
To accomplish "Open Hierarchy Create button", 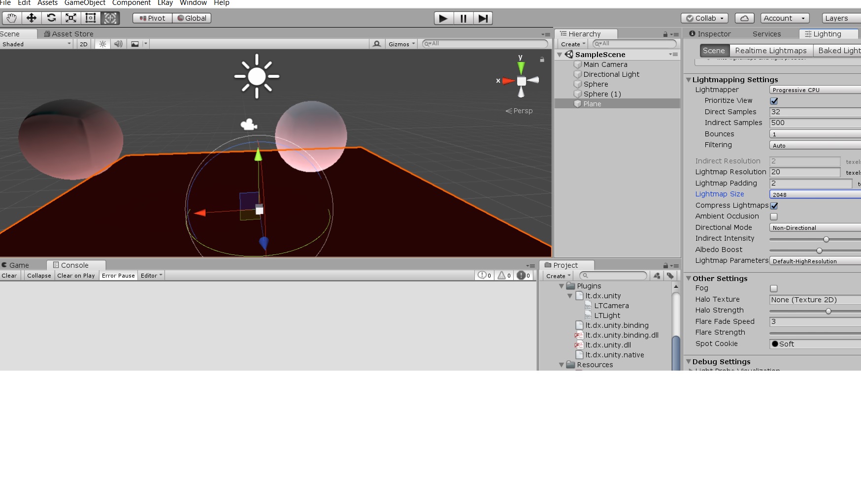I will (x=573, y=44).
